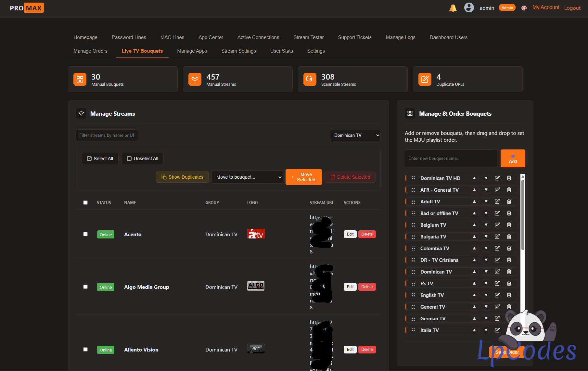The height and width of the screenshot is (371, 588).
Task: Grab the drag handle for English TV
Action: coord(413,295)
